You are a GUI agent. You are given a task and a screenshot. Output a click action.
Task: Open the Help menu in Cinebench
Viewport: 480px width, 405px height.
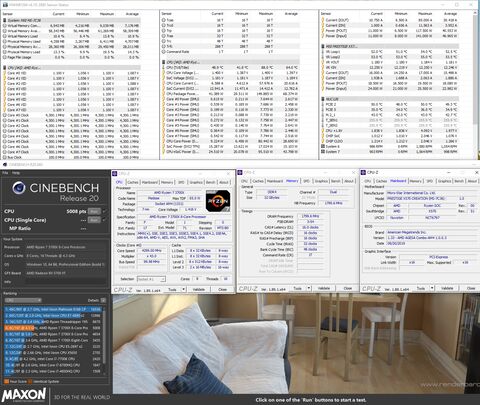(x=16, y=173)
